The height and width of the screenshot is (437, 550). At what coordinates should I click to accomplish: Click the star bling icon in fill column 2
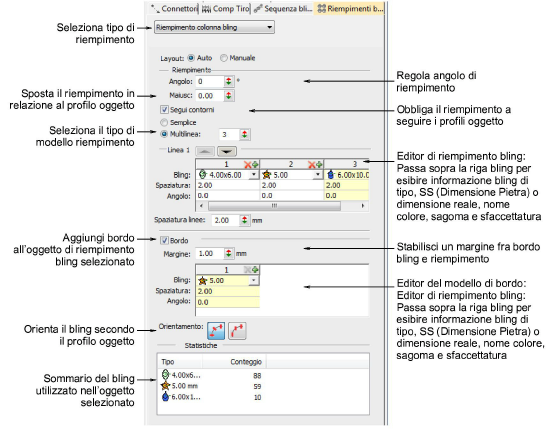(x=267, y=174)
